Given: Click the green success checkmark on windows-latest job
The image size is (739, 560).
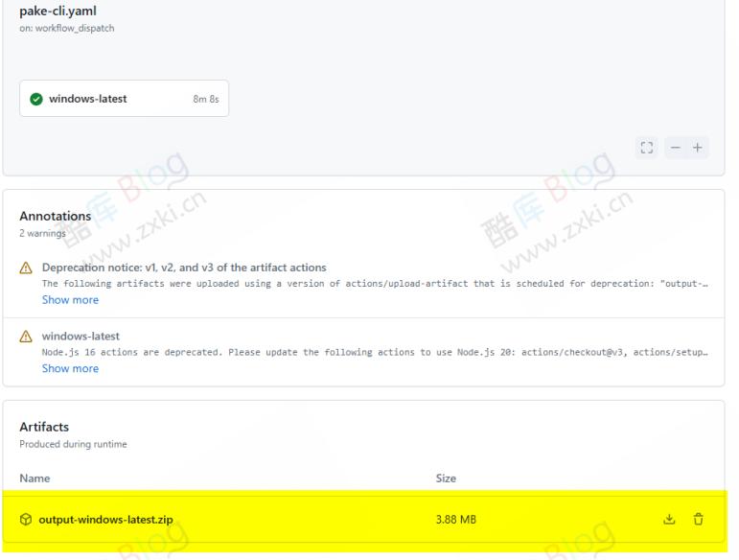Looking at the screenshot, I should click(x=36, y=99).
